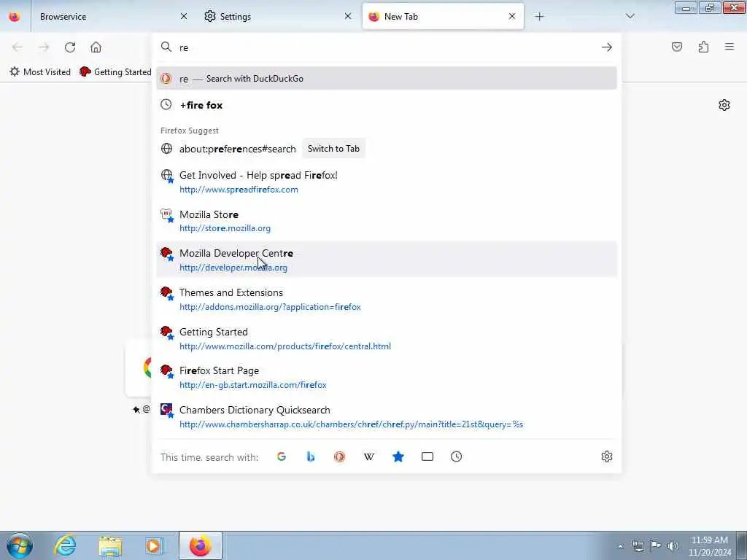Open a new tab with plus button

coord(539,17)
